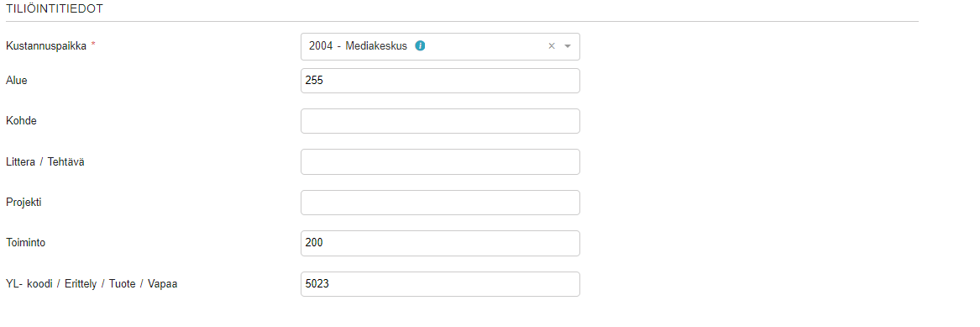Click the horizontal divider under the TILIÖINTITIEDOT heading

tap(462, 21)
